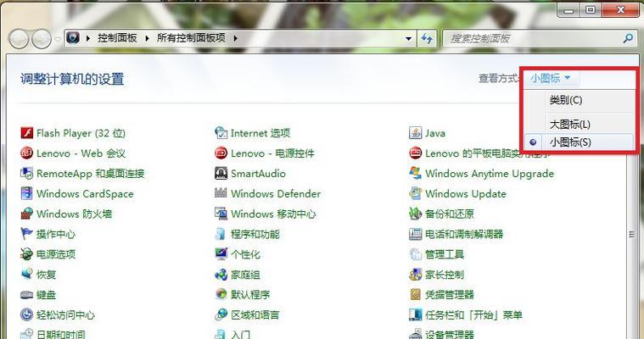Screen dimensions: 644x339
Task: Open the Flash Player (32 位) icon
Action: click(x=26, y=133)
